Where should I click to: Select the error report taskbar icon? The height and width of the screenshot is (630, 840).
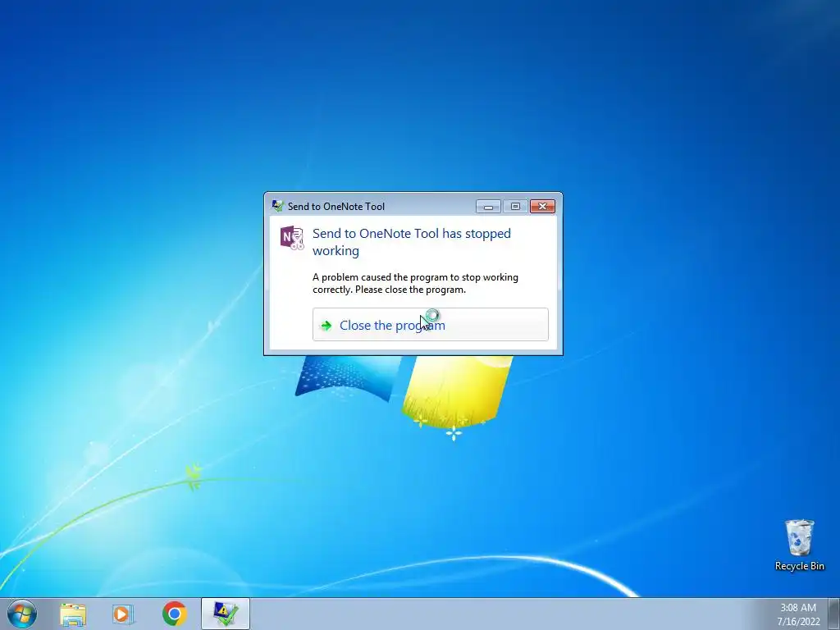[x=226, y=614]
